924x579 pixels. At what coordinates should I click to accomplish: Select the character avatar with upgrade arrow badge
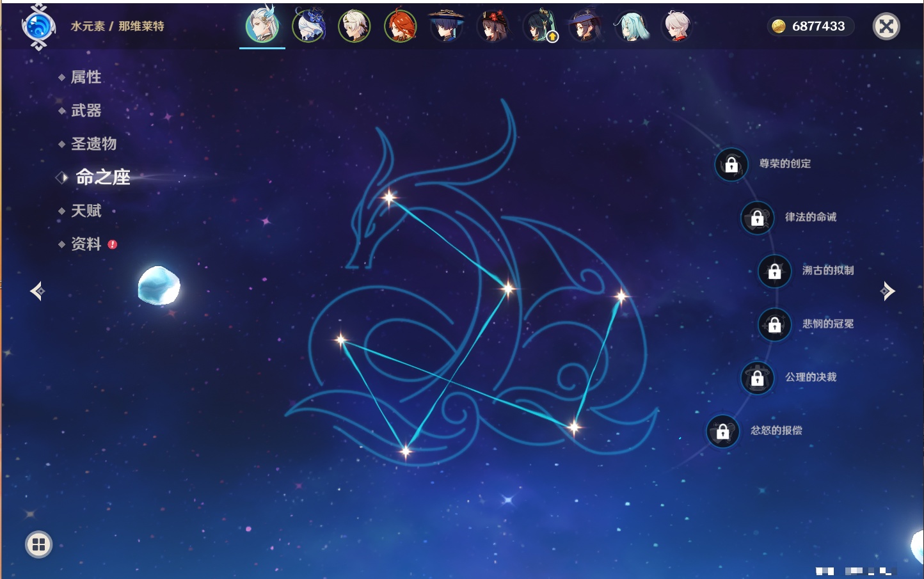pos(539,26)
